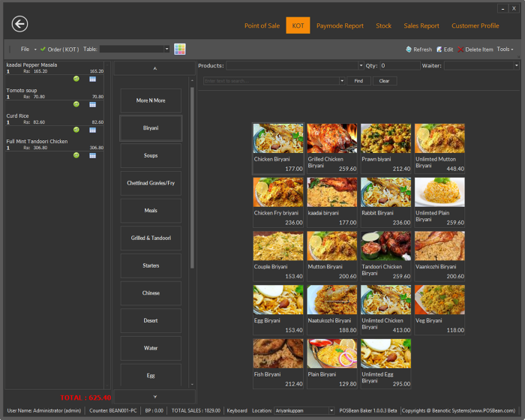
Task: Select the Meals category
Action: click(x=151, y=210)
